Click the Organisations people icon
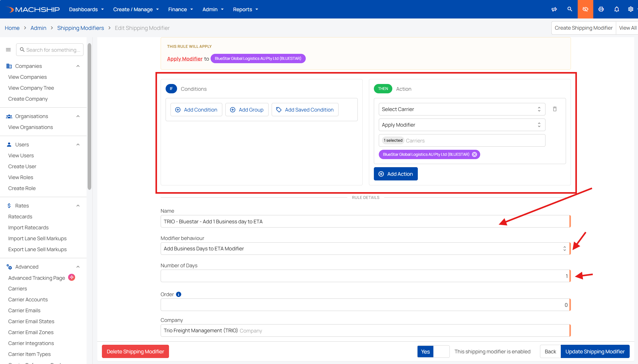Image resolution: width=638 pixels, height=364 pixels. point(9,116)
